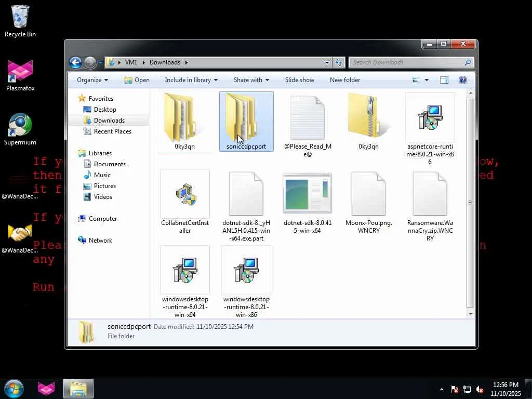
Task: Select the handshake @WanaDec desktop icon
Action: click(20, 239)
